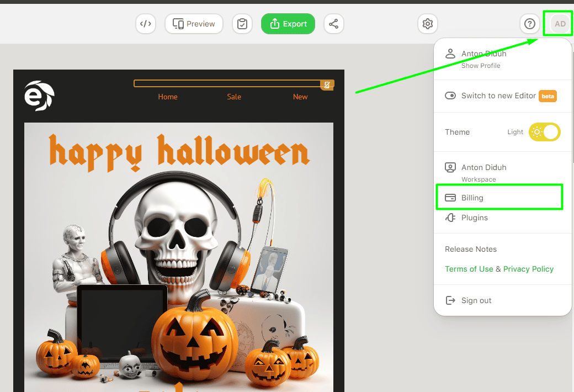Click Home in the email navigation
Image resolution: width=574 pixels, height=392 pixels.
click(x=168, y=97)
